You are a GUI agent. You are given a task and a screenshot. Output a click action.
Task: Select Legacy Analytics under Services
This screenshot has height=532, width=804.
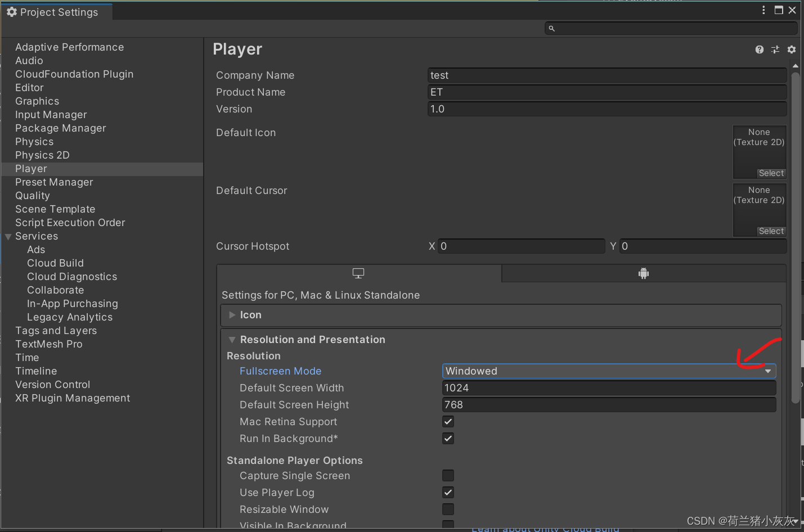tap(70, 317)
